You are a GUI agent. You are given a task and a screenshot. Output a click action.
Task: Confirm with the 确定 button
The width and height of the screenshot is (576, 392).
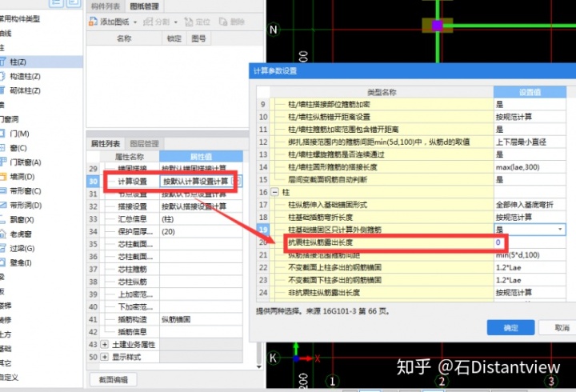tap(510, 327)
